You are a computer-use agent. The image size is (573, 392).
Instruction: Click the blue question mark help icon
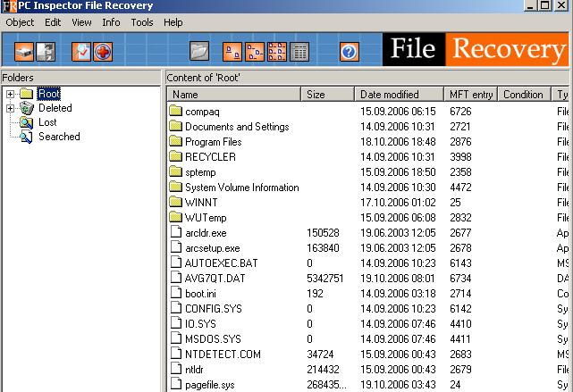[x=350, y=52]
